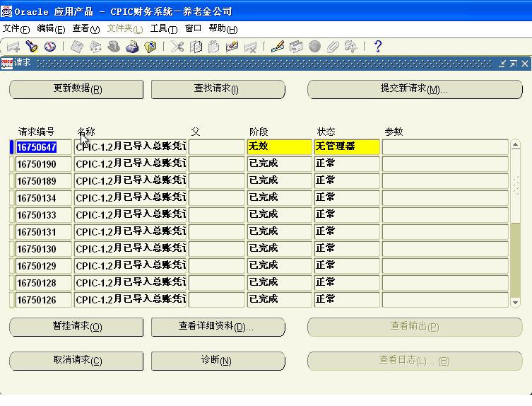The image size is (532, 406).
Task: Click the Cut scissors icon
Action: click(177, 47)
